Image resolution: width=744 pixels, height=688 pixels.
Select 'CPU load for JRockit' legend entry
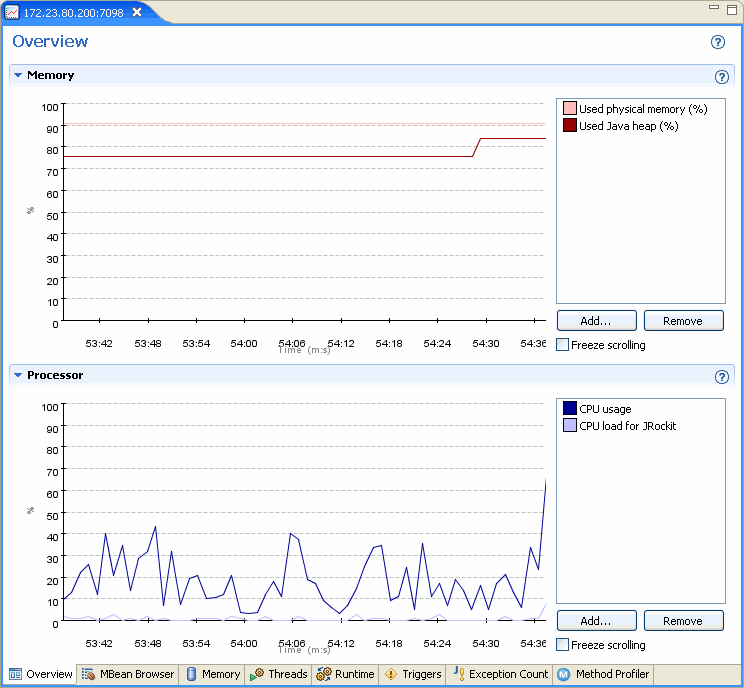click(628, 426)
